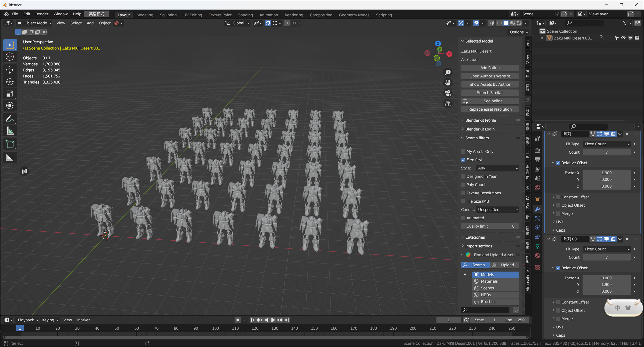Click the play animation button
The height and width of the screenshot is (347, 644).
click(273, 320)
